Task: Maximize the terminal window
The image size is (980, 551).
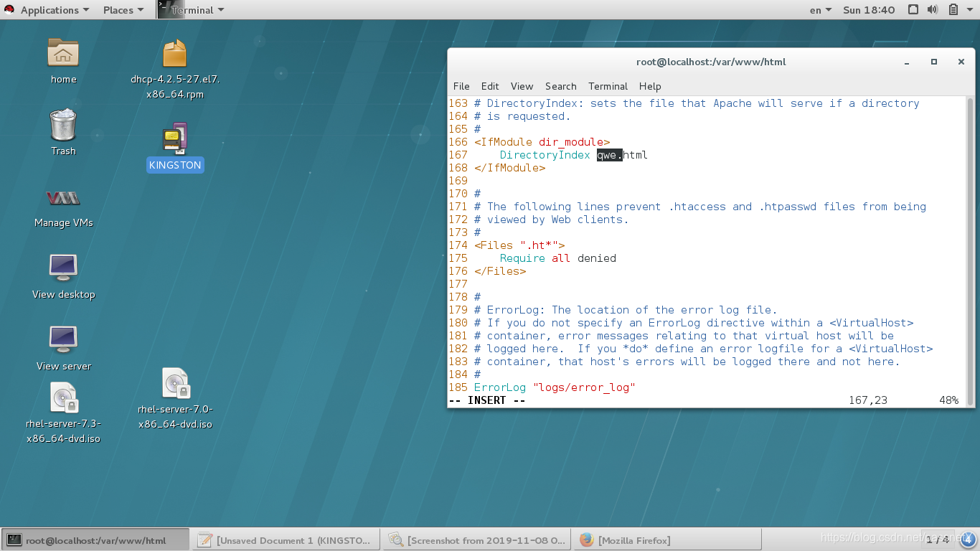Action: (x=934, y=62)
